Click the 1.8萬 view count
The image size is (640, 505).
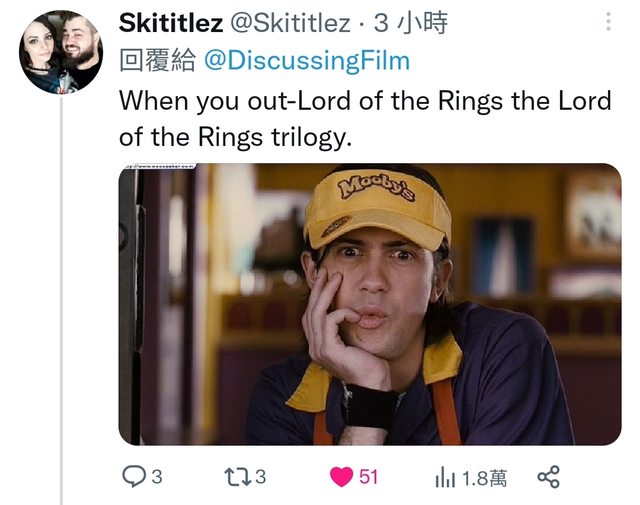[484, 478]
